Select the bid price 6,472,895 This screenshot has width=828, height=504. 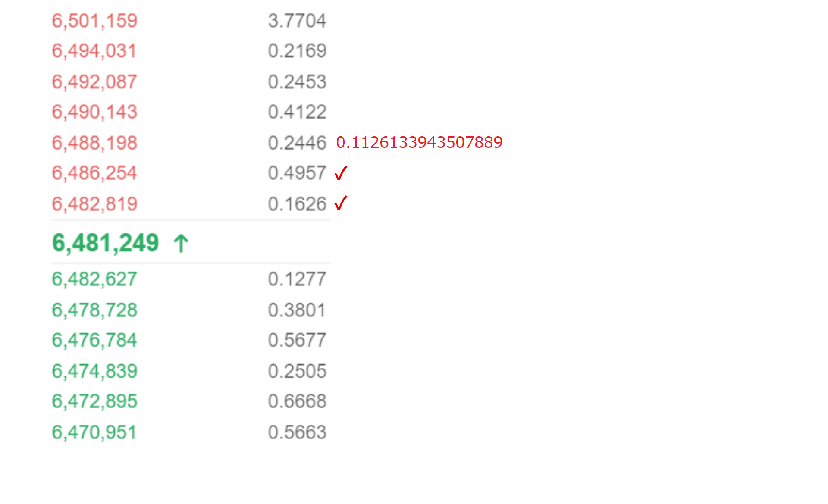point(94,401)
